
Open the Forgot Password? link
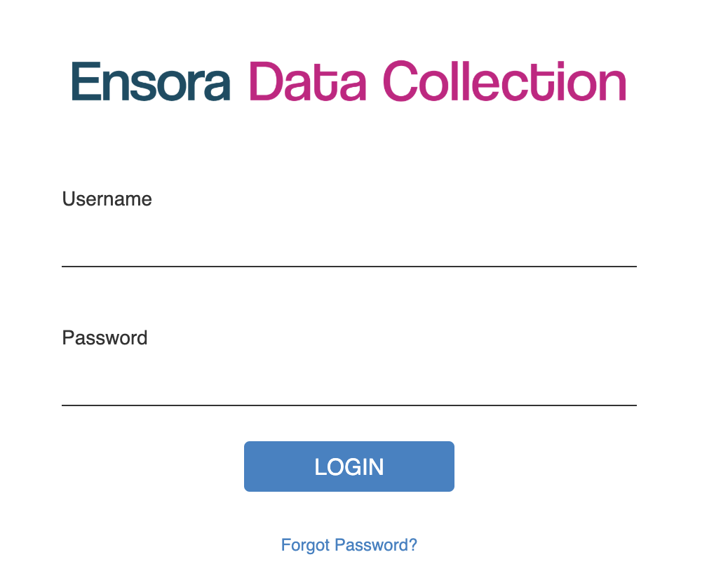[x=349, y=545]
